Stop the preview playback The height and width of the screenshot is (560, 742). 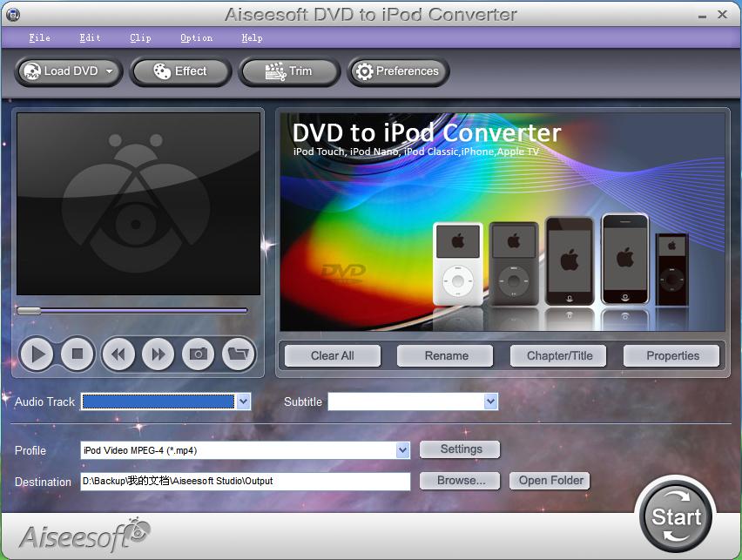click(78, 354)
